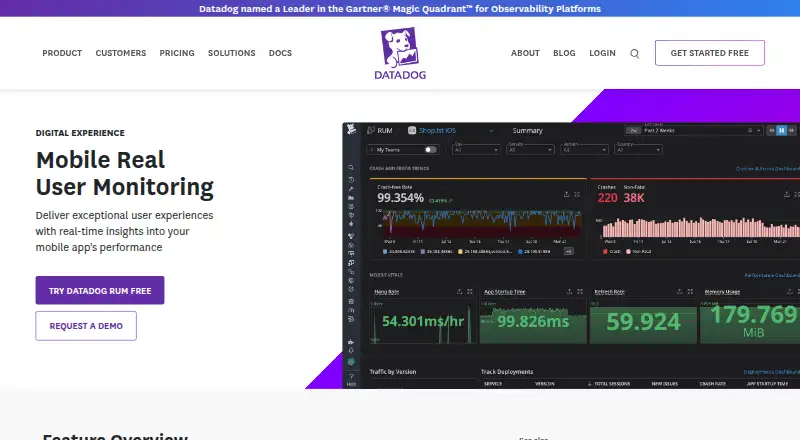This screenshot has width=800, height=440.
Task: Click the export icon on App Startup Time
Action: (x=569, y=291)
